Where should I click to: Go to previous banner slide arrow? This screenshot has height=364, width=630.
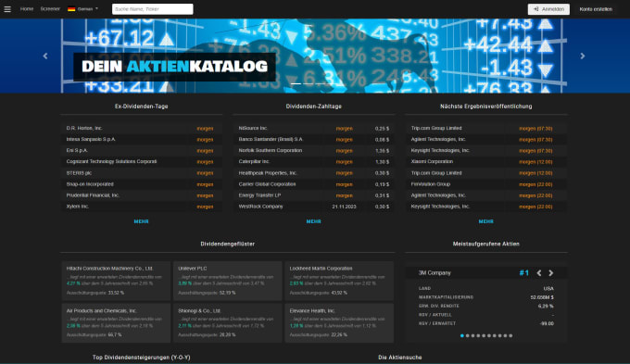coord(45,56)
